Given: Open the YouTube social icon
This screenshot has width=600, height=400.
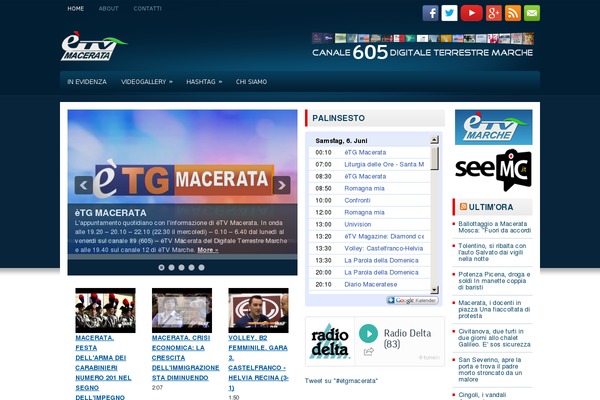Looking at the screenshot, I should (x=471, y=13).
